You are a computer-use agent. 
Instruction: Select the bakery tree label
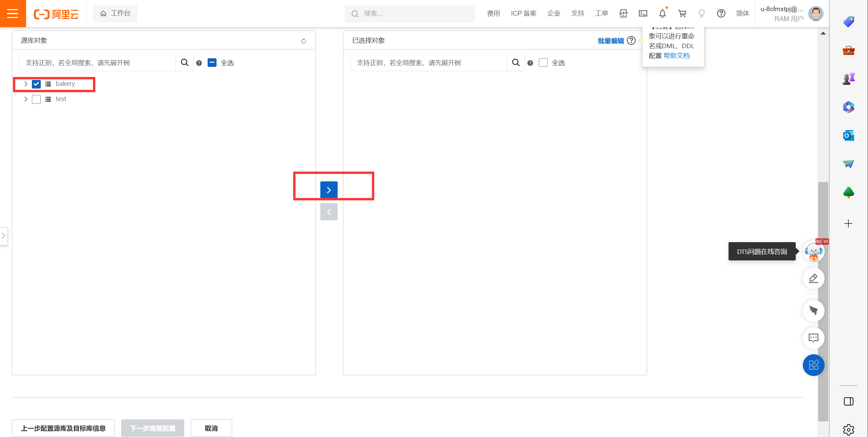pos(65,84)
